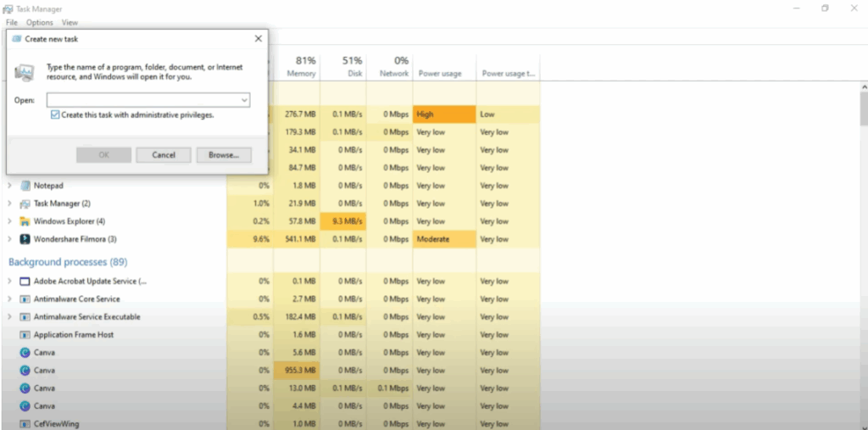The width and height of the screenshot is (868, 430).
Task: Click the Antimalware Core Service icon
Action: click(25, 299)
